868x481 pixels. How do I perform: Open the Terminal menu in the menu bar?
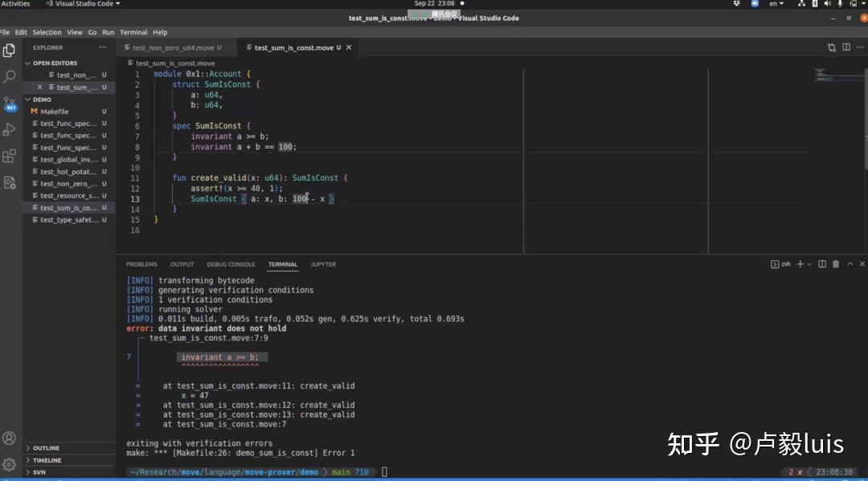133,33
